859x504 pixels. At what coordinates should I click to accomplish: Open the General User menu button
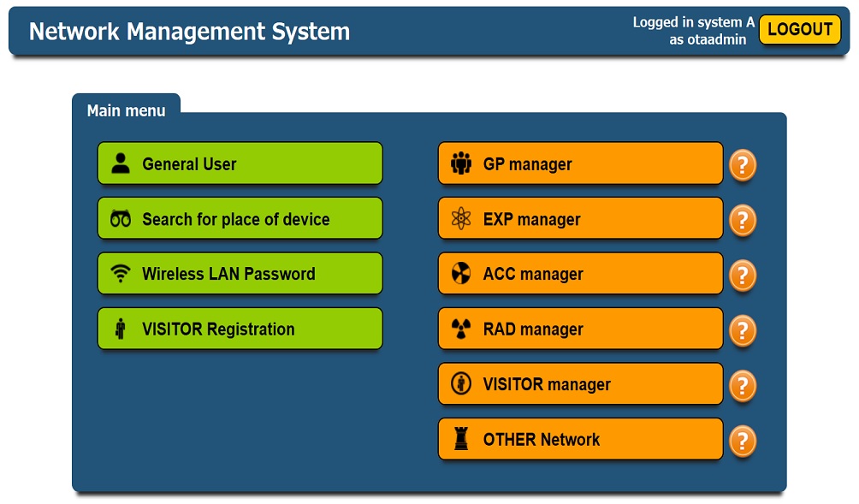click(x=240, y=163)
